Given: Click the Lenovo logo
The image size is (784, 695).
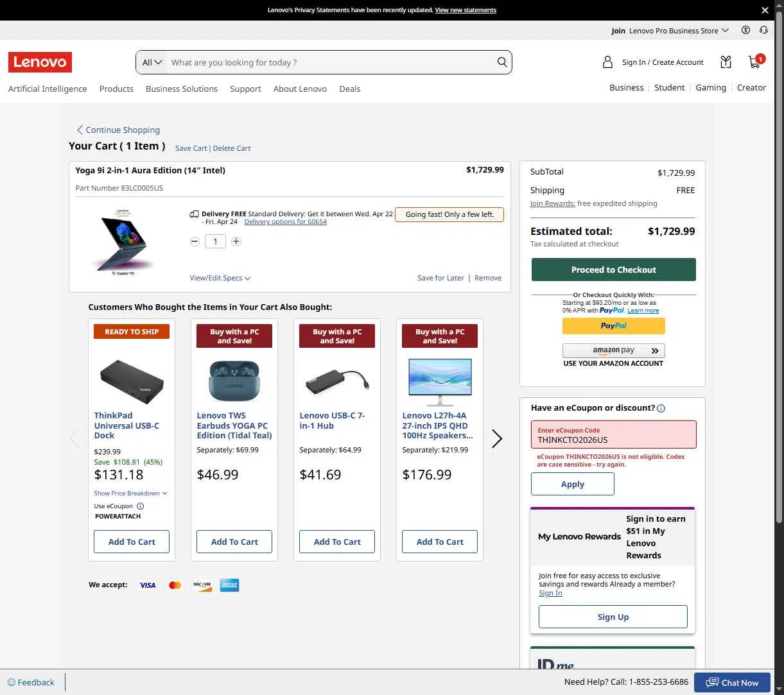Looking at the screenshot, I should pos(40,62).
